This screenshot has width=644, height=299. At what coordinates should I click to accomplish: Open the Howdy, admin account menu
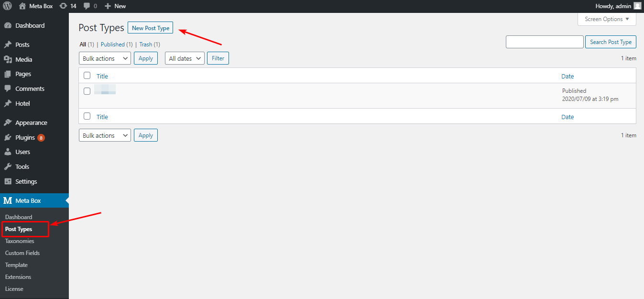[618, 6]
